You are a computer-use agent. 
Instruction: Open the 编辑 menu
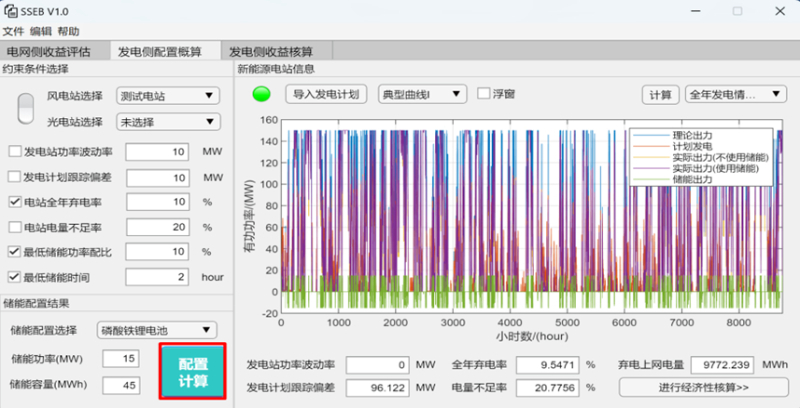[41, 31]
